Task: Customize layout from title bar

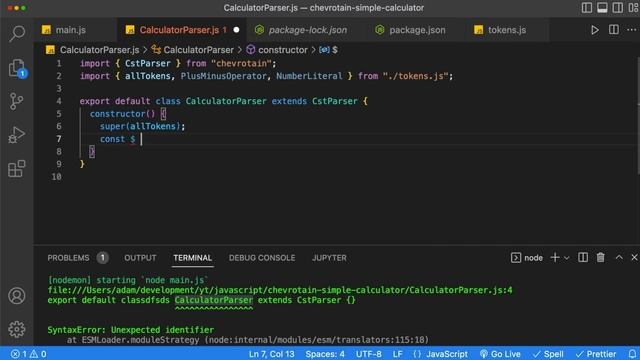Action: pyautogui.click(x=633, y=8)
